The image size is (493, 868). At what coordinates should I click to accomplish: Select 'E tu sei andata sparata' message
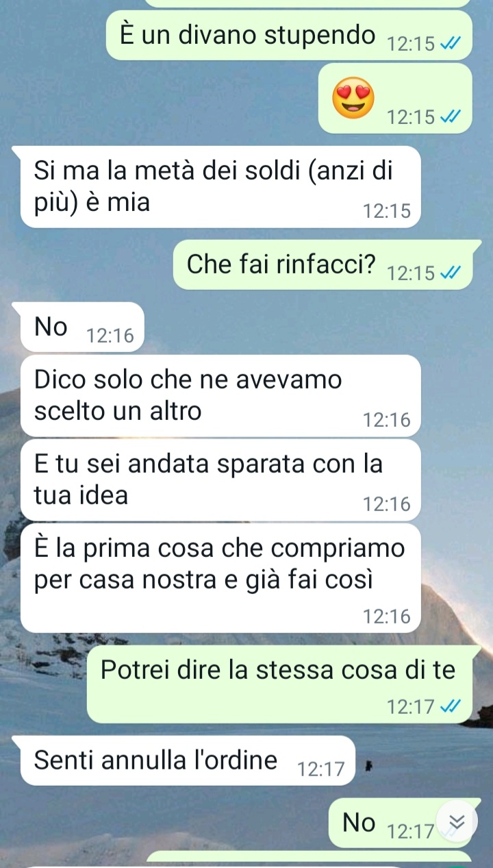click(x=220, y=480)
